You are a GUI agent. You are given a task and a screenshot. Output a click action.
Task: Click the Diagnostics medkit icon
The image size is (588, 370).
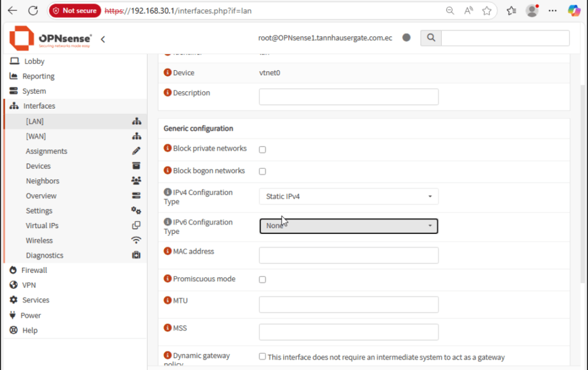point(136,255)
